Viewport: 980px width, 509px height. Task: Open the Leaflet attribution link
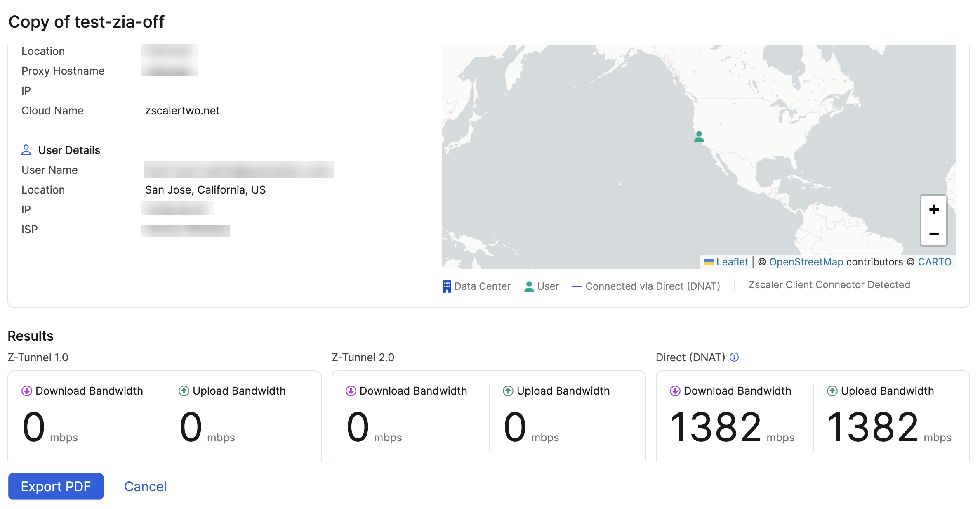[732, 262]
